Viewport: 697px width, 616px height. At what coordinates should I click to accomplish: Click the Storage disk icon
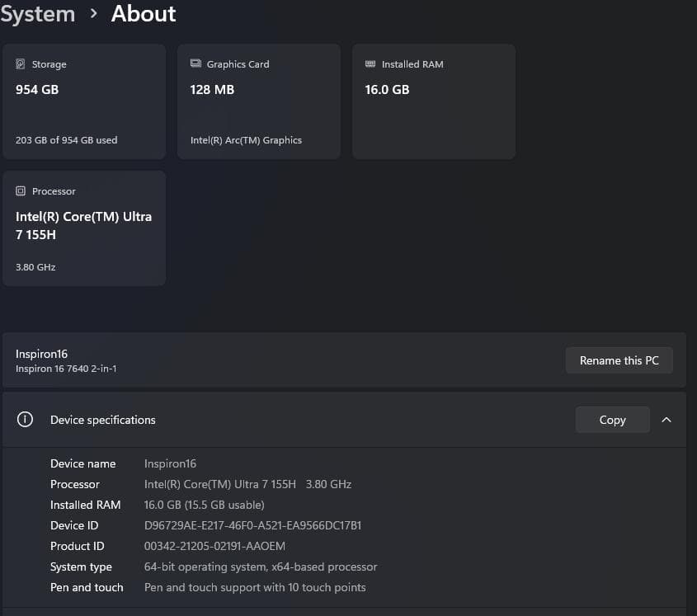coord(21,64)
